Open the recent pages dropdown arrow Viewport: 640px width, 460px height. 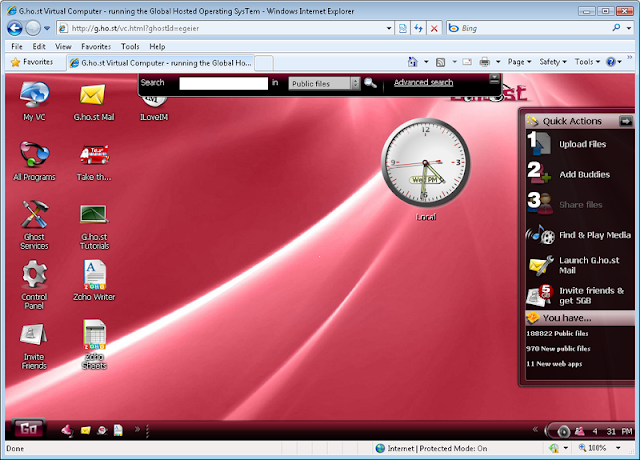[47, 28]
